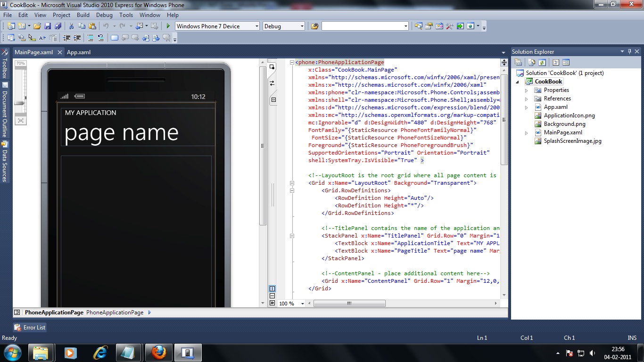Switch to vertical split view
Image resolution: width=644 pixels, height=362 pixels.
[x=272, y=288]
